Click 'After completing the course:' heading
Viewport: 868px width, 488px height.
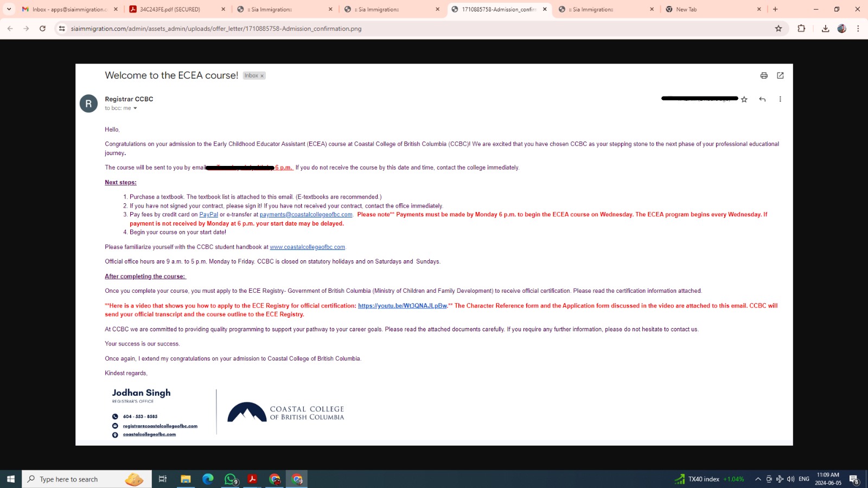145,277
